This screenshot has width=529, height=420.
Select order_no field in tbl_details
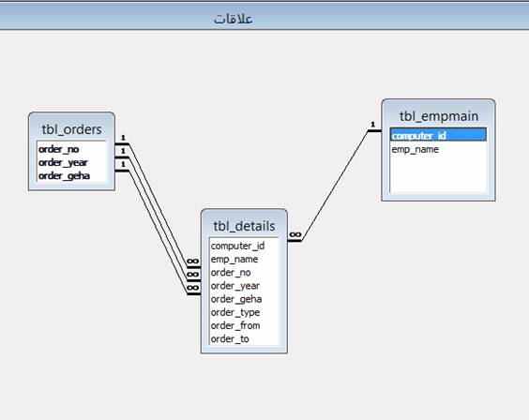(244, 273)
